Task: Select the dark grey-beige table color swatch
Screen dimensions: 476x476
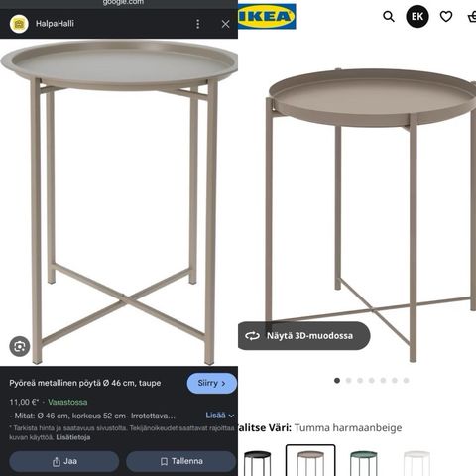Action: [x=310, y=461]
